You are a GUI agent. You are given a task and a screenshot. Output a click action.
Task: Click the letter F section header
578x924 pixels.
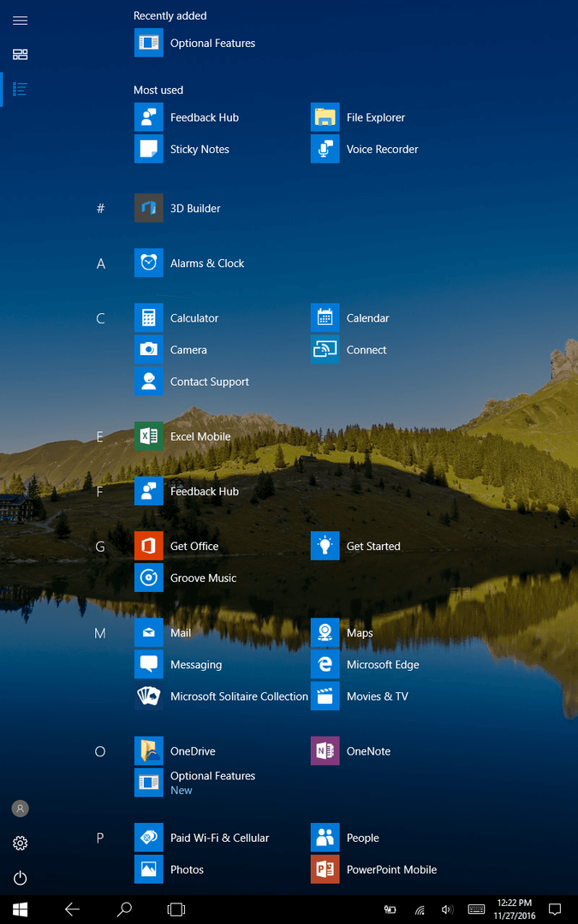click(99, 491)
